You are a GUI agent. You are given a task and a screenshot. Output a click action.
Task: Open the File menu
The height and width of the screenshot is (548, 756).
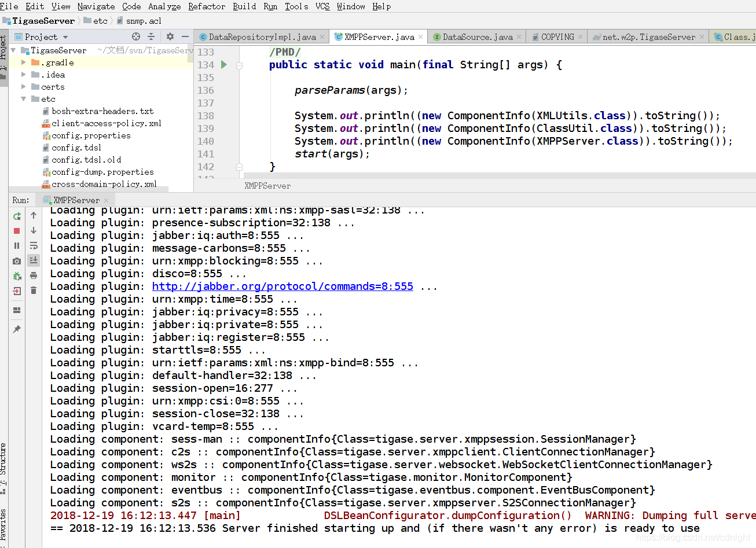click(x=9, y=6)
